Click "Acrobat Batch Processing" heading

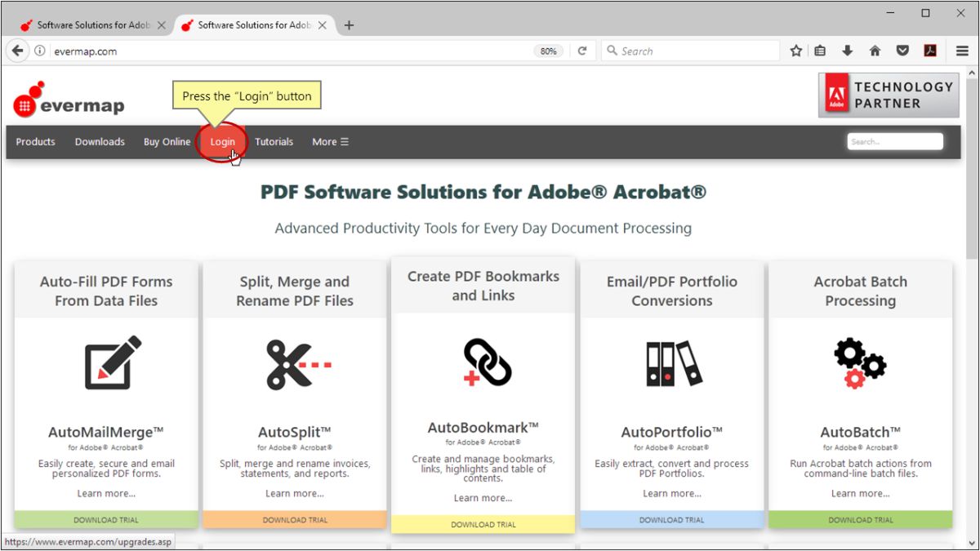tap(861, 291)
